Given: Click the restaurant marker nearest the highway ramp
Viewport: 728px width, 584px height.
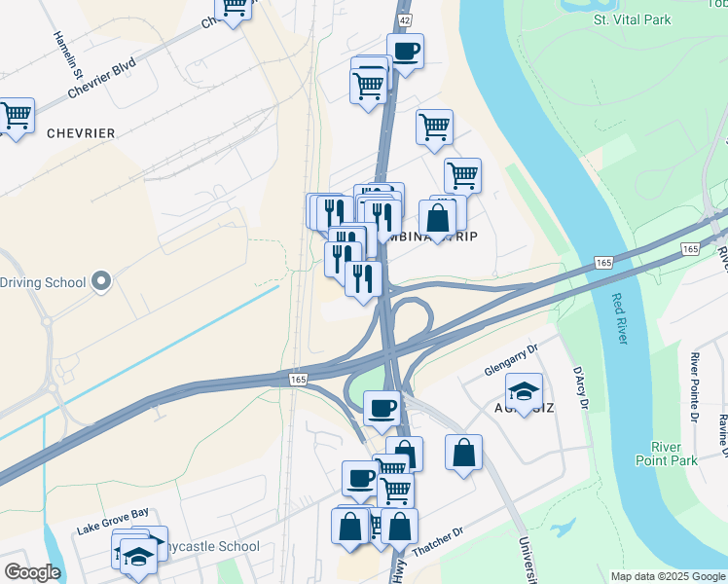Looking at the screenshot, I should 364,280.
